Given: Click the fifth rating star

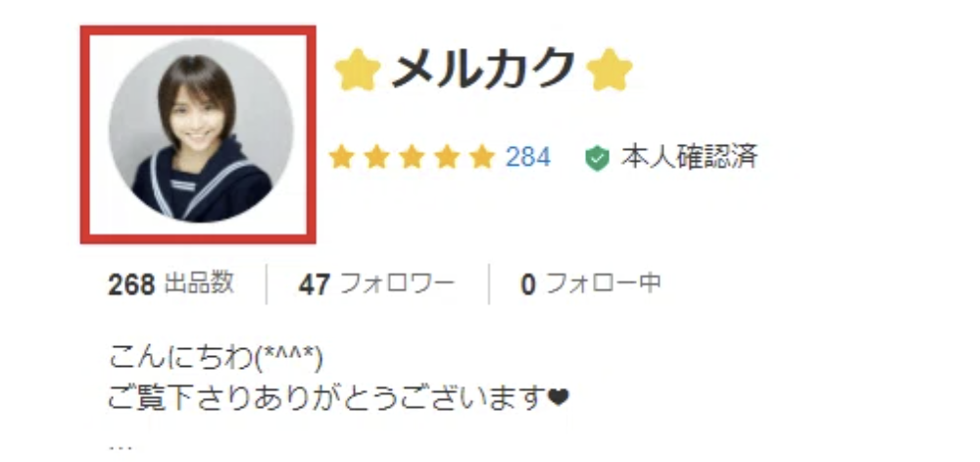Looking at the screenshot, I should [482, 157].
